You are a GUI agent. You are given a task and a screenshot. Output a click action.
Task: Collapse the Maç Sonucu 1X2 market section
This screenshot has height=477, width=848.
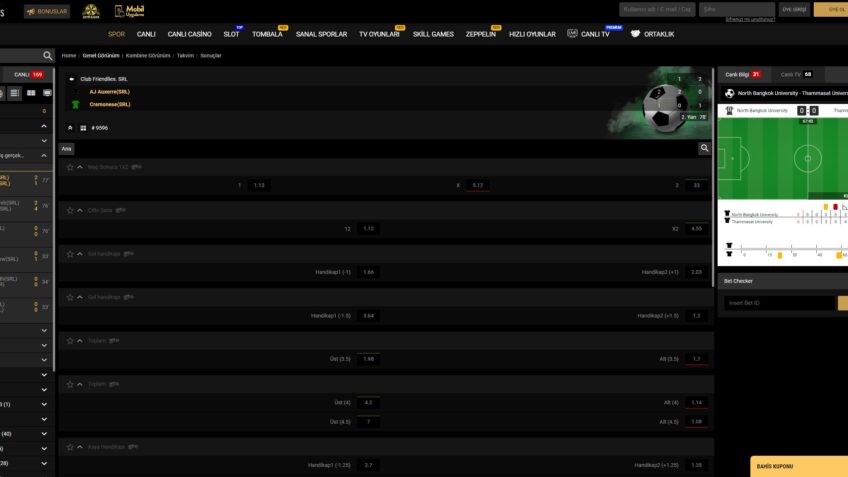pos(80,167)
